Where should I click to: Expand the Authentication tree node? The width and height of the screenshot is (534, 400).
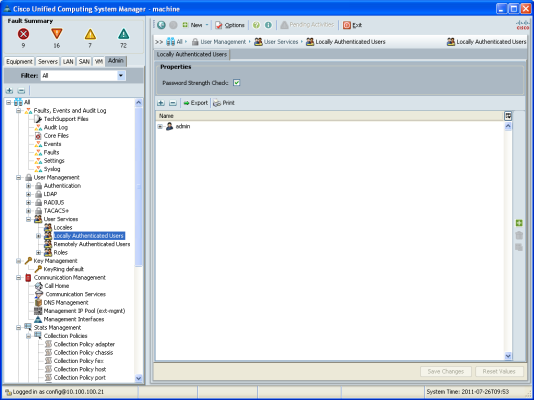[x=29, y=186]
